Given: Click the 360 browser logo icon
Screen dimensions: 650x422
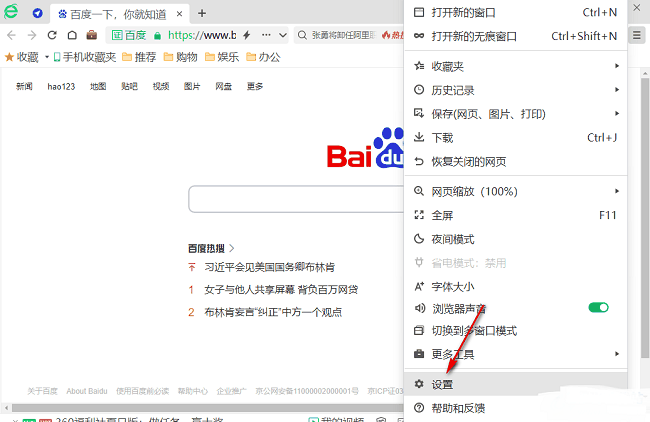Looking at the screenshot, I should coord(11,12).
